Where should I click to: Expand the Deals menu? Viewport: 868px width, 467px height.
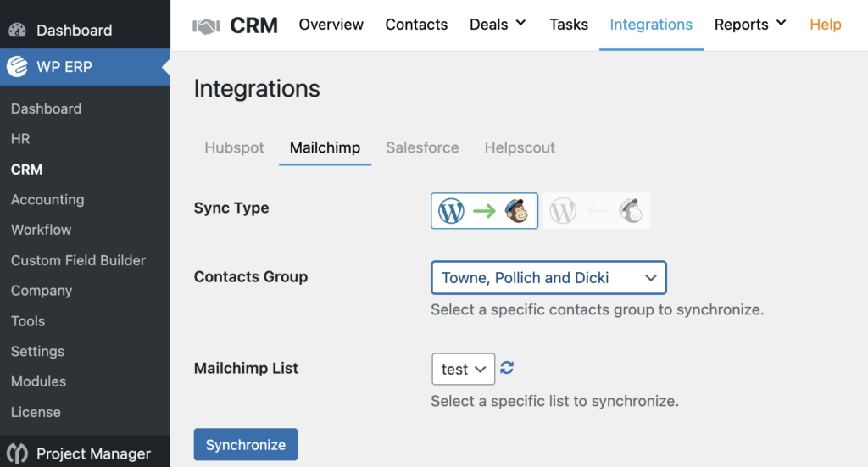pos(498,25)
